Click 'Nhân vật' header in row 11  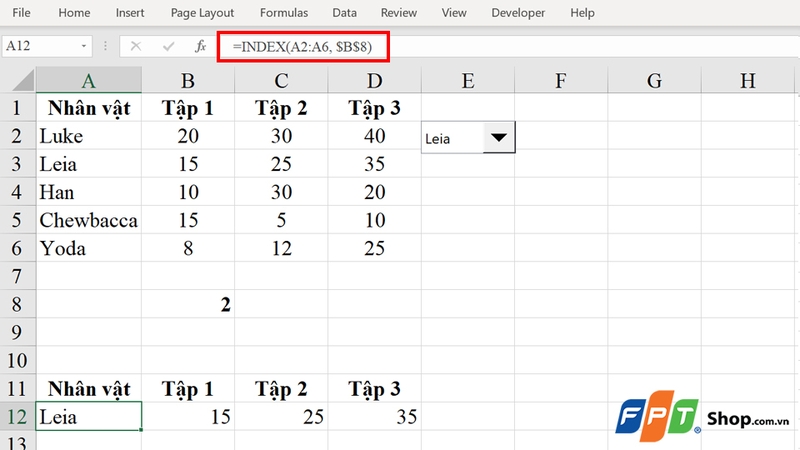[x=89, y=388]
